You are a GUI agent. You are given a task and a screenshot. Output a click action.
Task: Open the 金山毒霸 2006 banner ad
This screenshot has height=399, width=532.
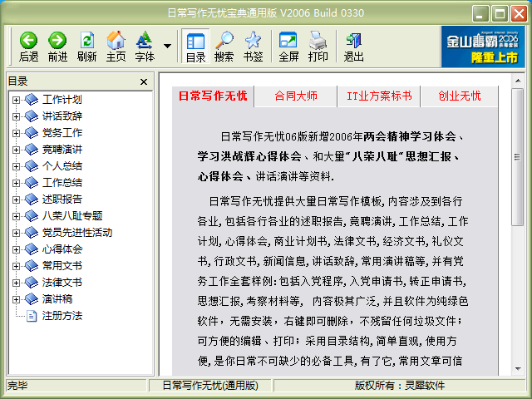pyautogui.click(x=483, y=47)
